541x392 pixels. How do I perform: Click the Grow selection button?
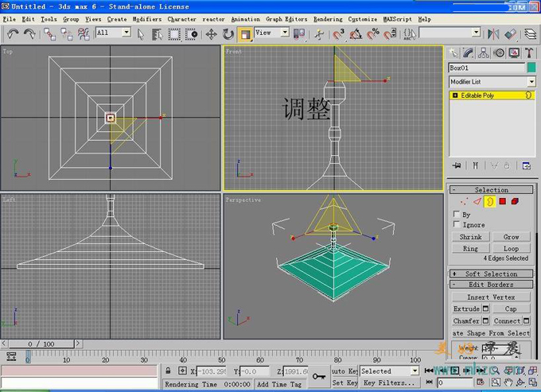coord(511,237)
